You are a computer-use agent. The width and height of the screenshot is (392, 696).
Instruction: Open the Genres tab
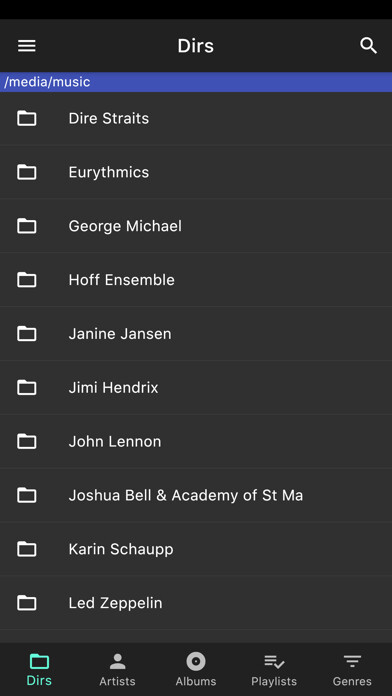pos(352,670)
